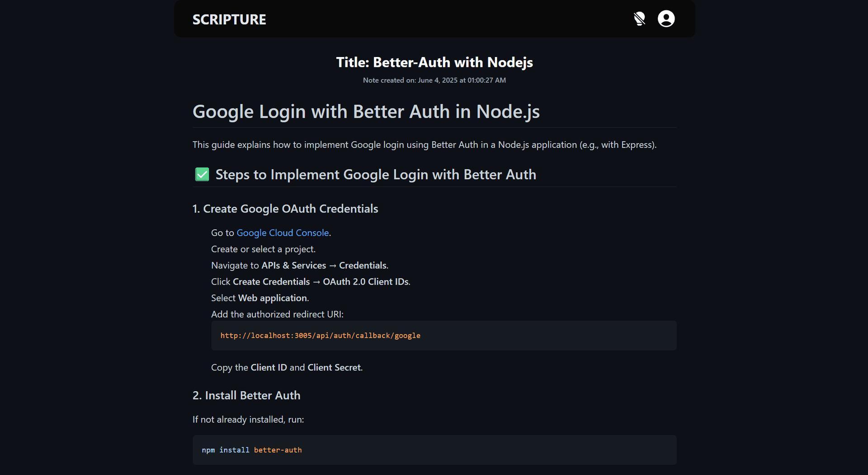Screen dimensions: 868x475
Task: Toggle the light bulb theme icon
Action: 639,19
